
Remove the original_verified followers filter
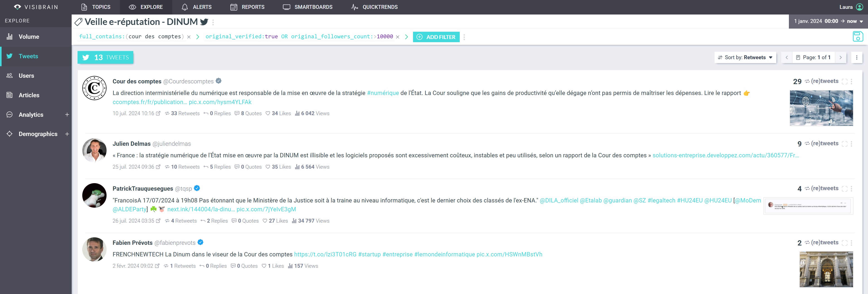pos(398,37)
